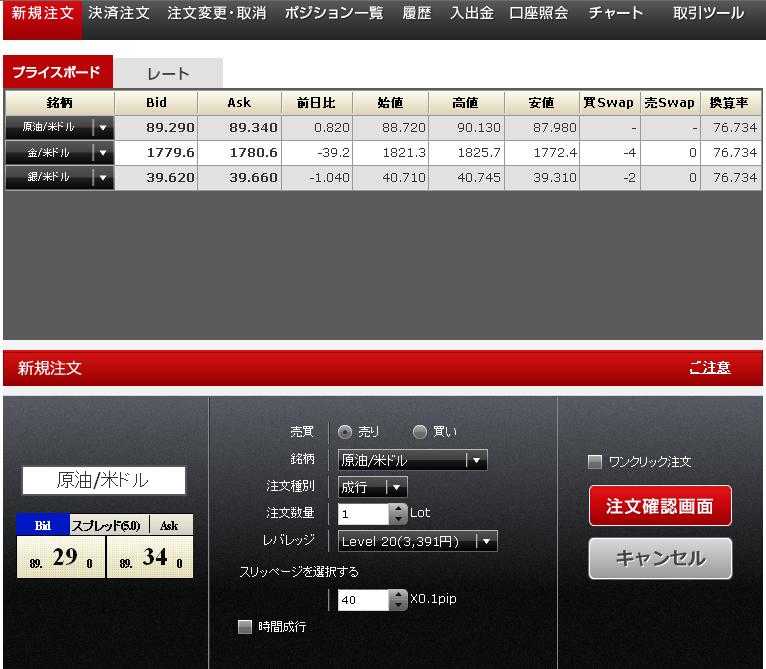Enable the ワンクリック注文 checkbox
Image resolution: width=766 pixels, height=669 pixels.
(x=595, y=462)
